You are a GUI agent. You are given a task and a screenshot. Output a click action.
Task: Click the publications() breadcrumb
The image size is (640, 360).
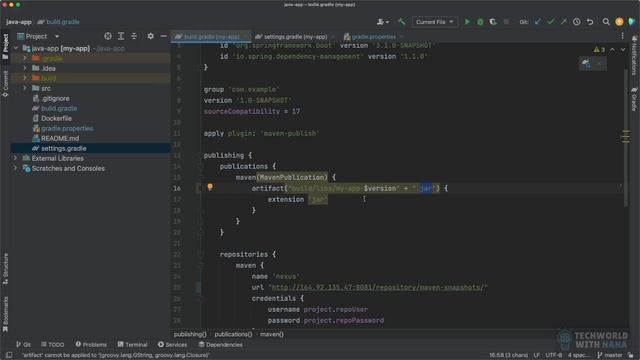point(233,334)
